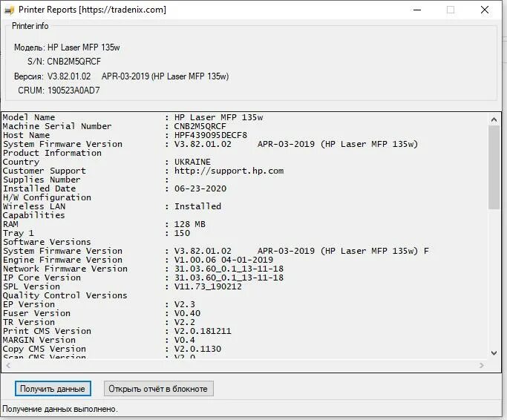This screenshot has height=420, width=507.
Task: Click the 'Software Versions' heading line
Action: click(47, 242)
